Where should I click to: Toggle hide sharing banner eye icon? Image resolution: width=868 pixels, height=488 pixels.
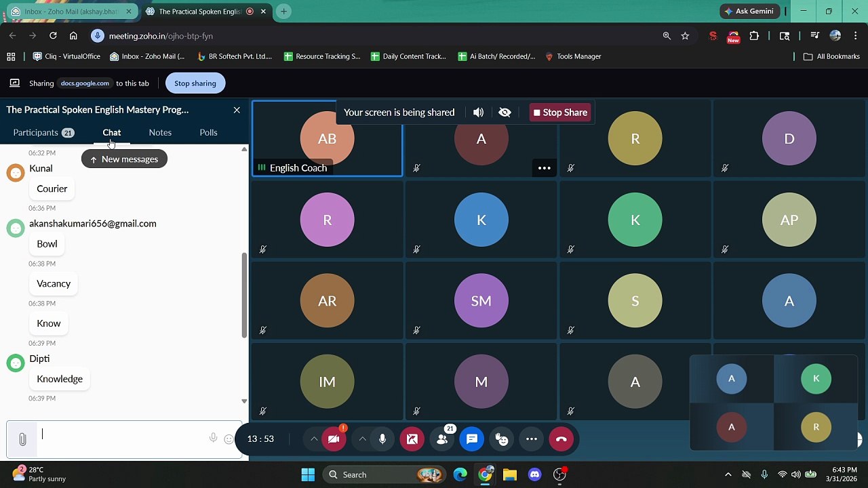click(505, 113)
